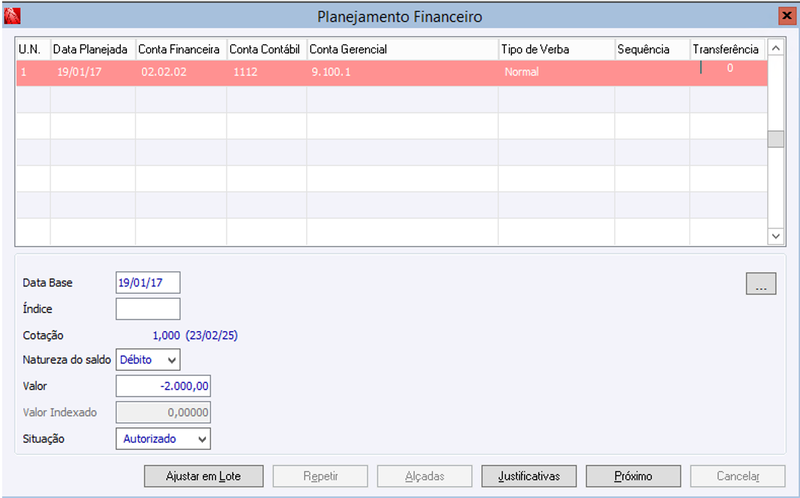Open the Natureza do saldo dropdown

148,360
